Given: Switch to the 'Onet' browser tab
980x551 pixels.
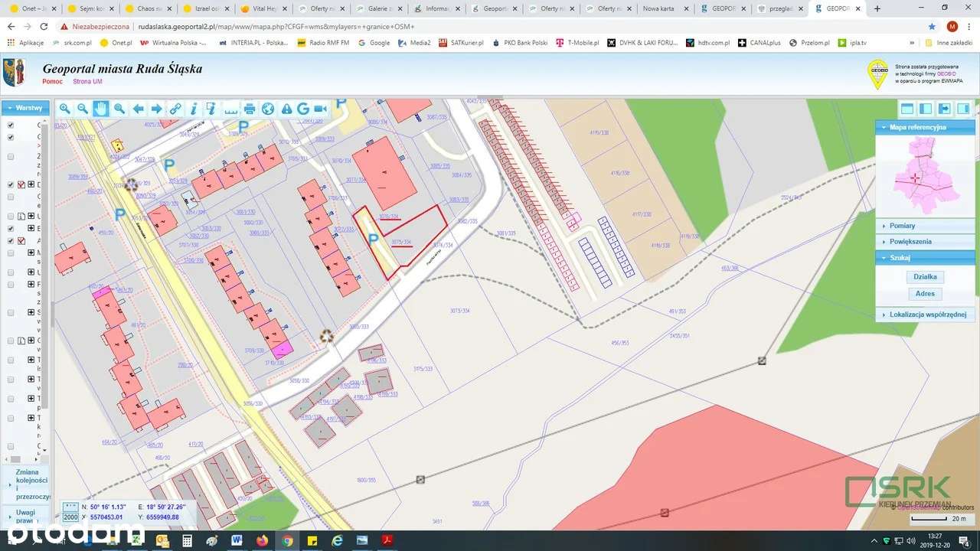Looking at the screenshot, I should [31, 8].
